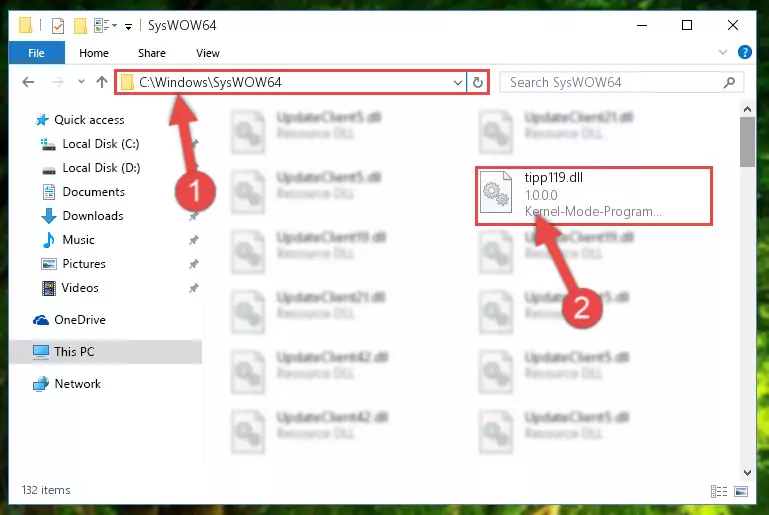
Task: Switch to Large icons view in status bar
Action: pos(741,491)
